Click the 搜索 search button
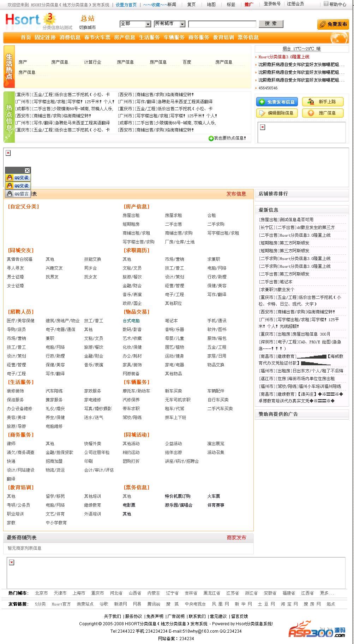354x644 pixels. (x=271, y=24)
